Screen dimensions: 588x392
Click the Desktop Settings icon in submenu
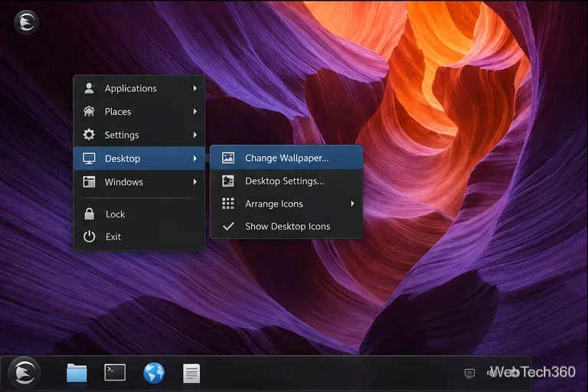coord(228,181)
